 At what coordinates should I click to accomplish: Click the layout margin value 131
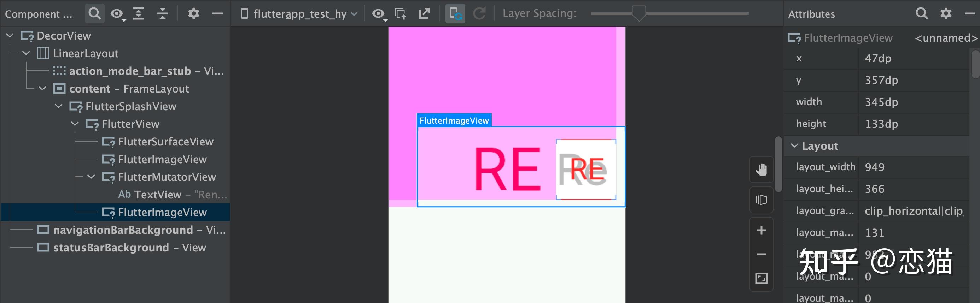pos(875,233)
